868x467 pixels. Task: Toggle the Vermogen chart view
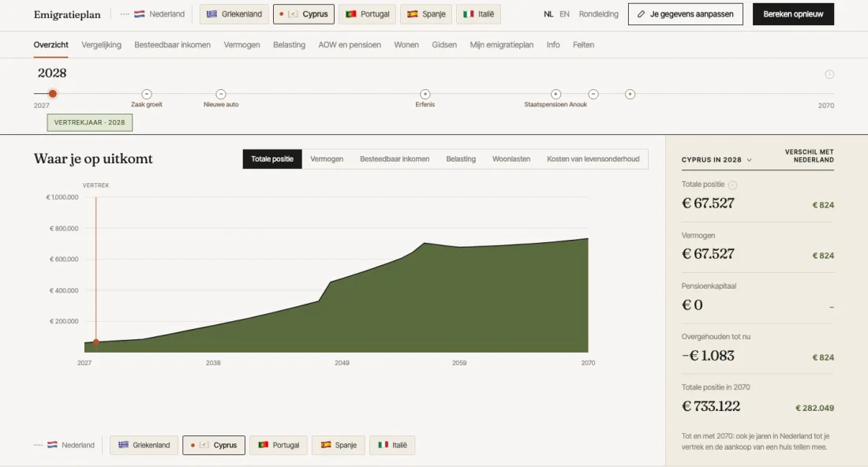(x=327, y=159)
